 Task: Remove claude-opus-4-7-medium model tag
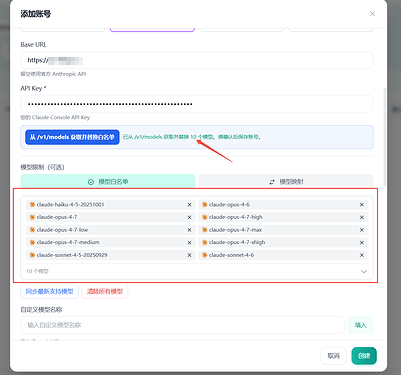189,242
